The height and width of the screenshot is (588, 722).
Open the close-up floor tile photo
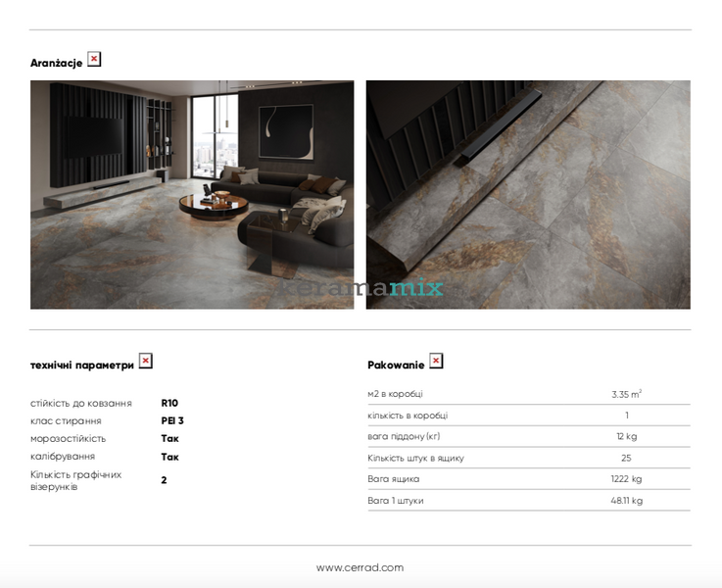click(x=528, y=195)
